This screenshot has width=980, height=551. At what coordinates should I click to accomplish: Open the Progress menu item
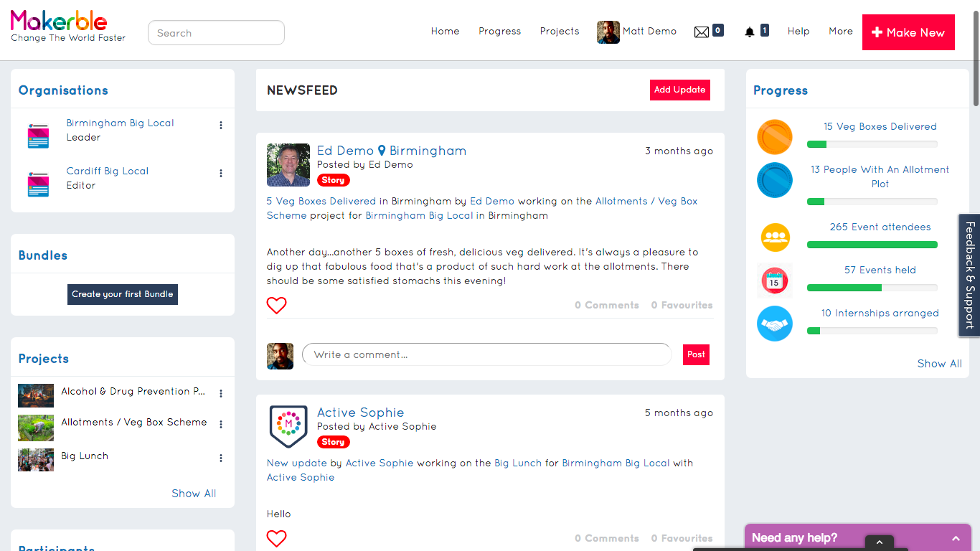500,32
